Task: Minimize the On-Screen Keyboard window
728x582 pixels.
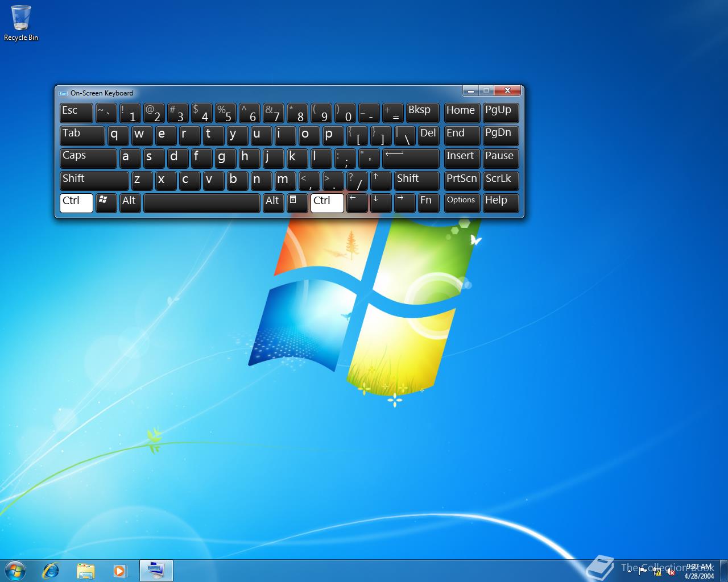Action: [x=470, y=90]
